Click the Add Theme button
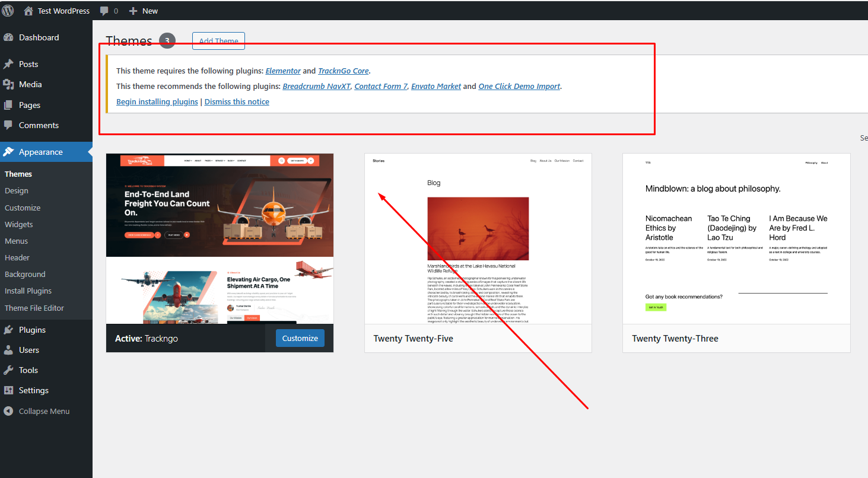Viewport: 868px width, 478px height. pos(218,41)
